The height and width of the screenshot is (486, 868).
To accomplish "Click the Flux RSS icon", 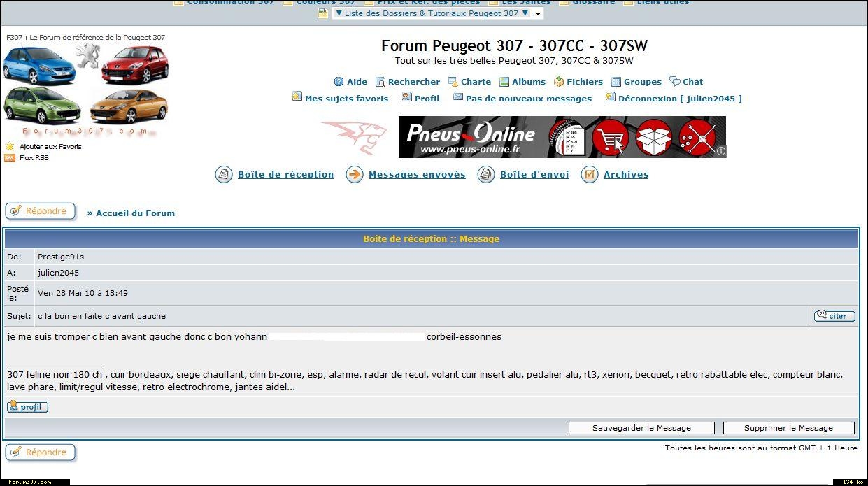I will tap(10, 158).
